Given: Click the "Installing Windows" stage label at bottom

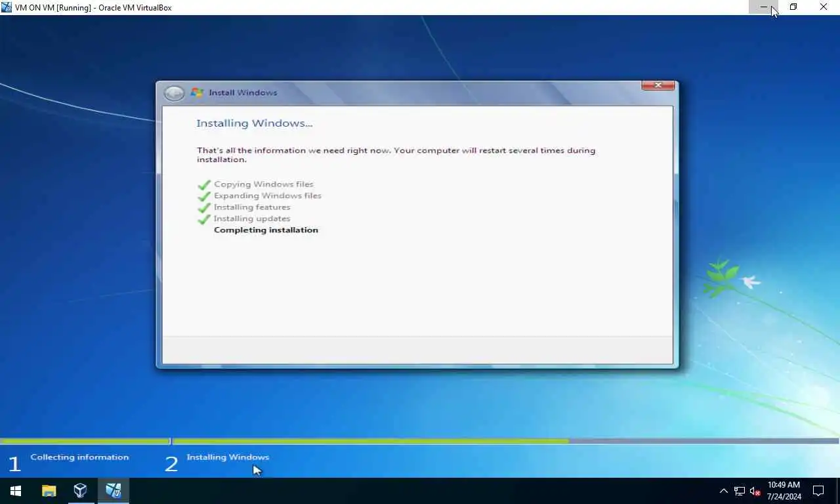Looking at the screenshot, I should pyautogui.click(x=228, y=457).
